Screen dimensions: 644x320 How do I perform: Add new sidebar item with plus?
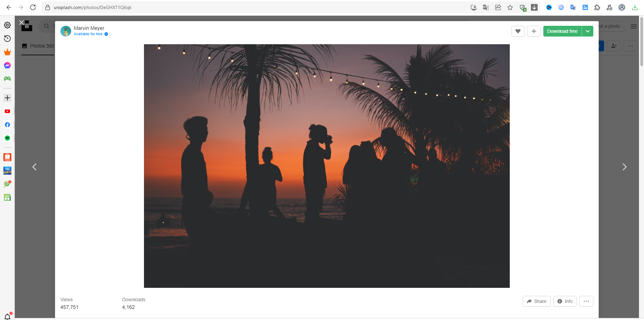coord(7,98)
